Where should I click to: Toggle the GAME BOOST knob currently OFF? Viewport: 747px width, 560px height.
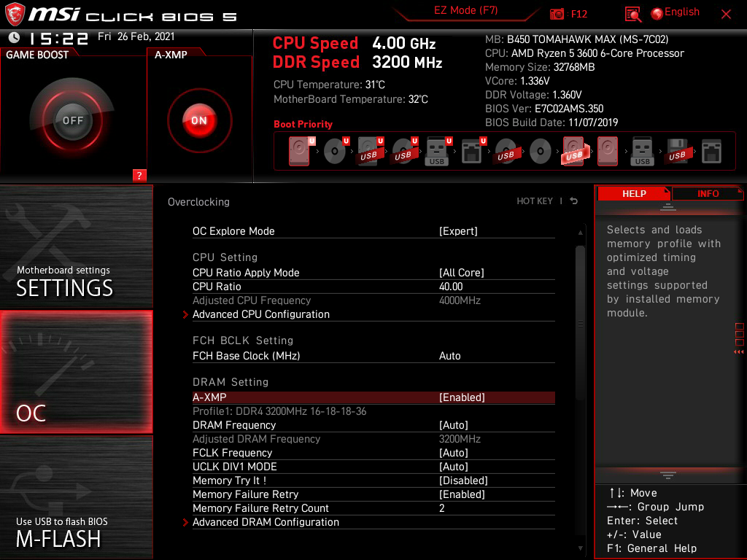tap(72, 120)
